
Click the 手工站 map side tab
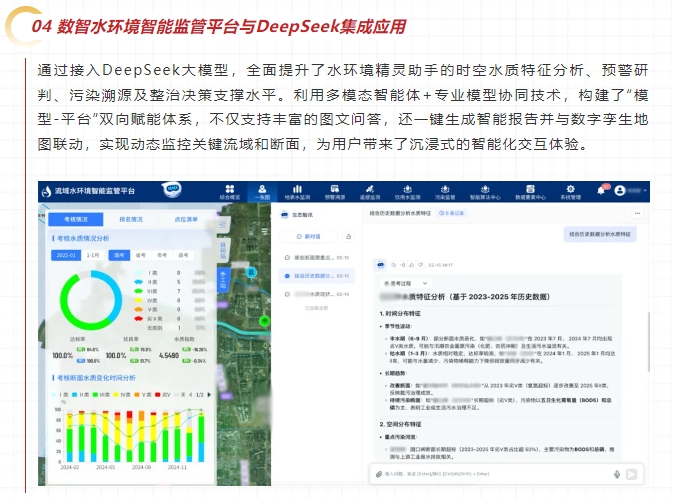[223, 280]
